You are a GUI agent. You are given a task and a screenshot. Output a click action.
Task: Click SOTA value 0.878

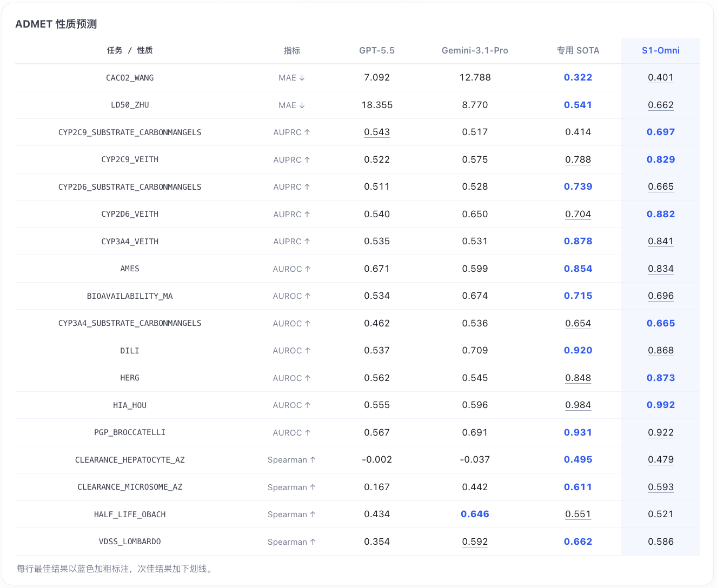pyautogui.click(x=578, y=241)
